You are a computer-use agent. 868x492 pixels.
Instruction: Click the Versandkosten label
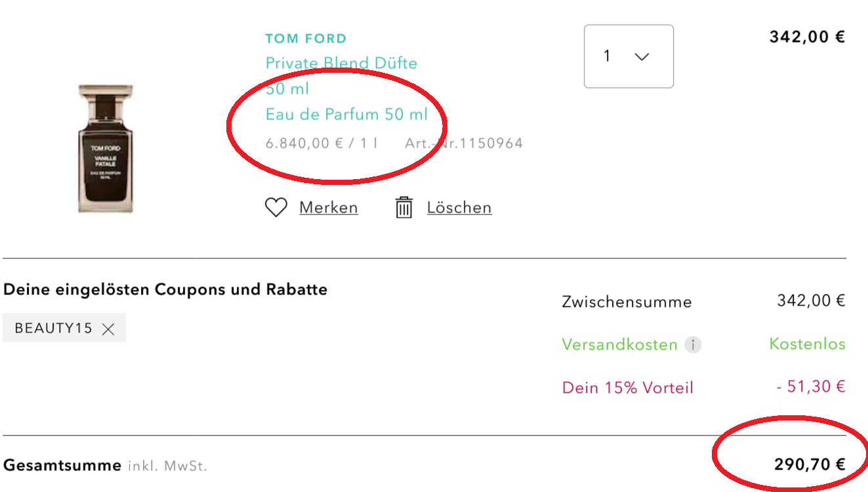619,345
